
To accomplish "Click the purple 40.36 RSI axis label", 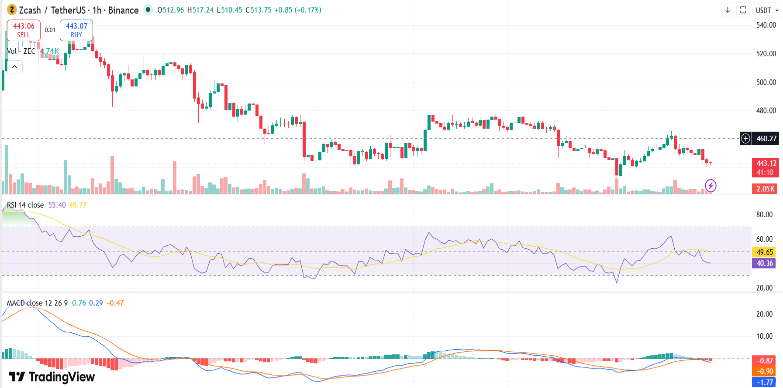I will (764, 262).
